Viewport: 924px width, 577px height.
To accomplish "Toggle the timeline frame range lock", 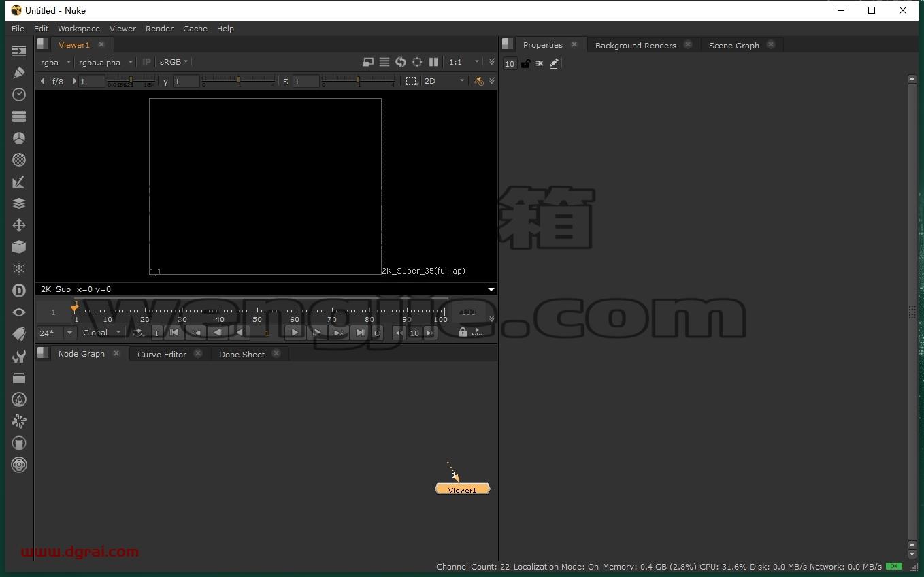I will pyautogui.click(x=463, y=333).
